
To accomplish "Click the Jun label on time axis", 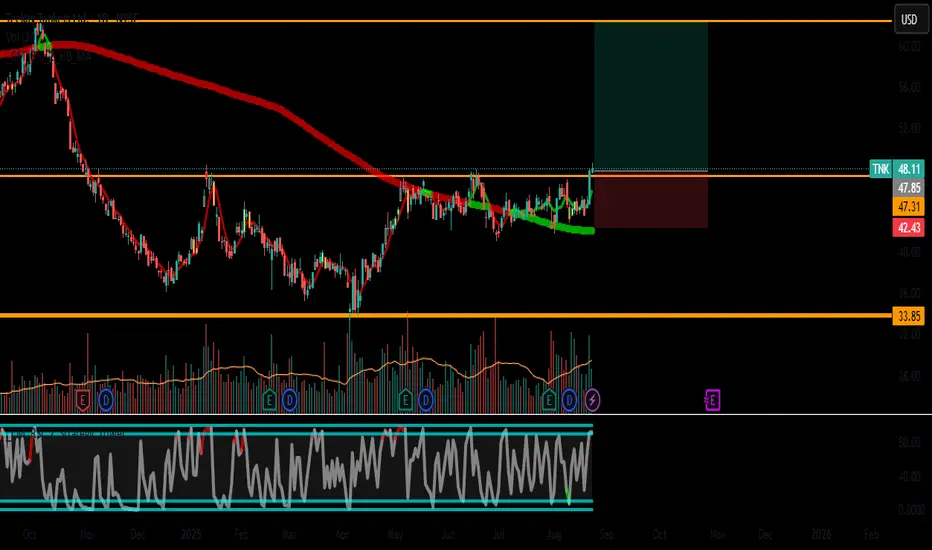I will coord(448,535).
